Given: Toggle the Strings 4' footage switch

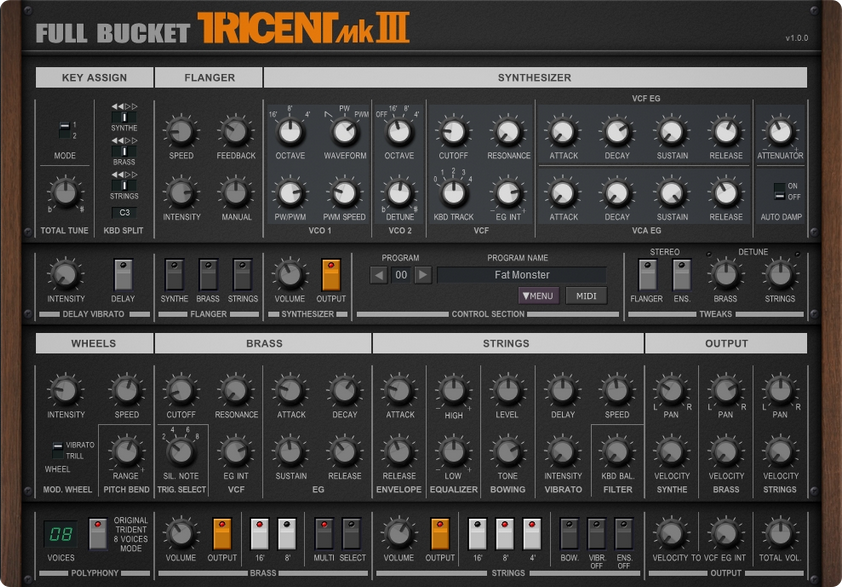Looking at the screenshot, I should click(532, 534).
